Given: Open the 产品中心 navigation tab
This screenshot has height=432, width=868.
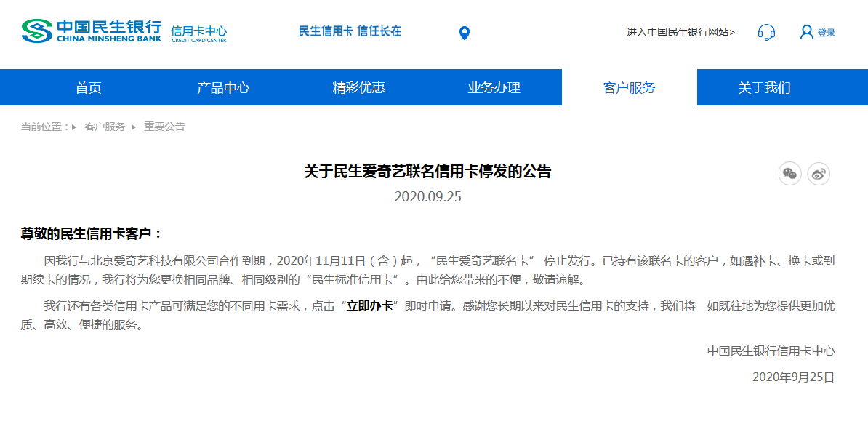Looking at the screenshot, I should click(x=224, y=87).
